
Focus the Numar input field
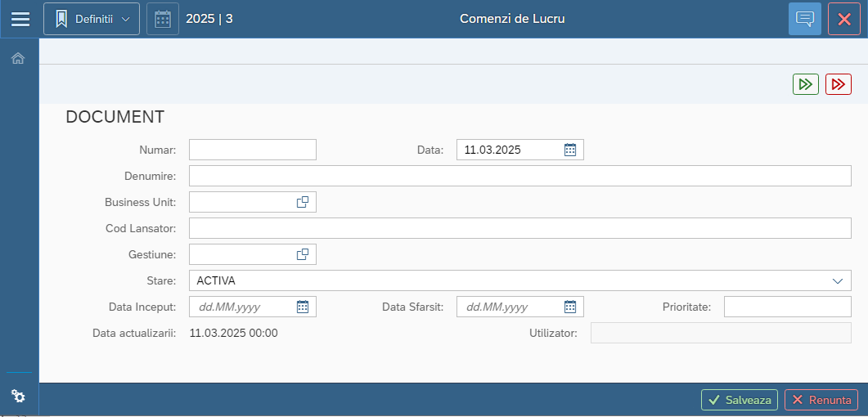click(253, 150)
